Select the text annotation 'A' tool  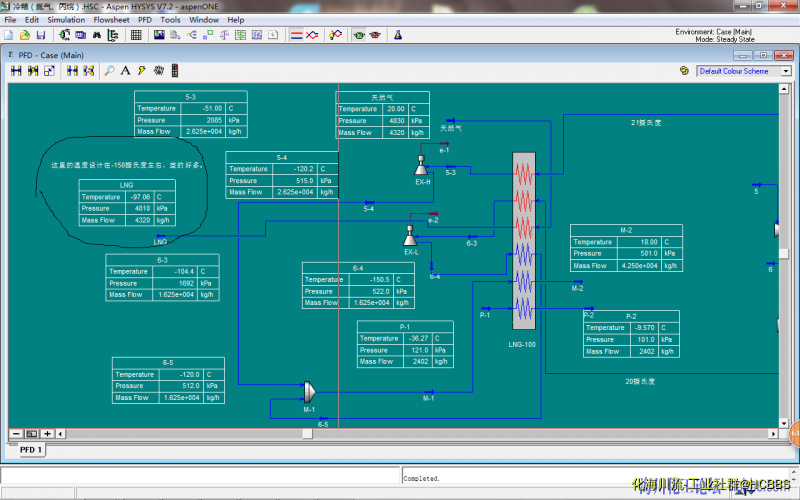pos(126,71)
